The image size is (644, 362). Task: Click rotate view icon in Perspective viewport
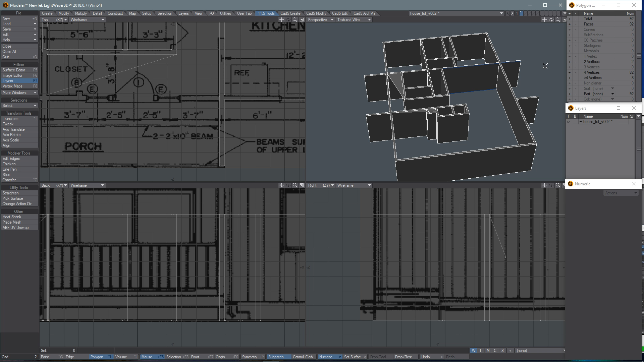[x=551, y=20]
